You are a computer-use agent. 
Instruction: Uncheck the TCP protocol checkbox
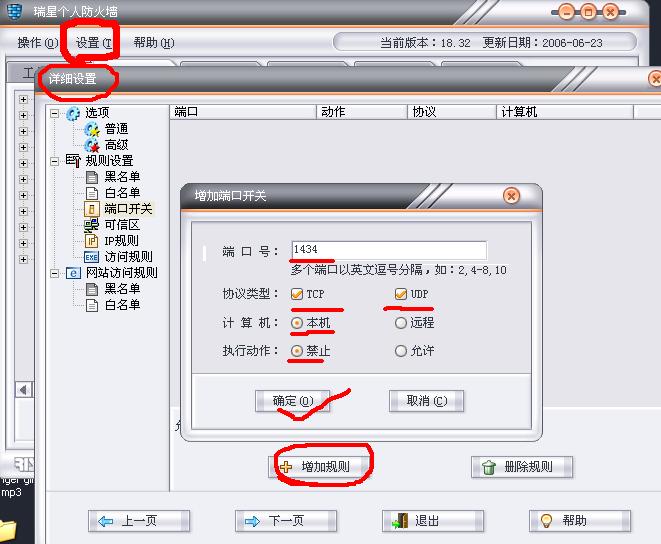point(297,294)
